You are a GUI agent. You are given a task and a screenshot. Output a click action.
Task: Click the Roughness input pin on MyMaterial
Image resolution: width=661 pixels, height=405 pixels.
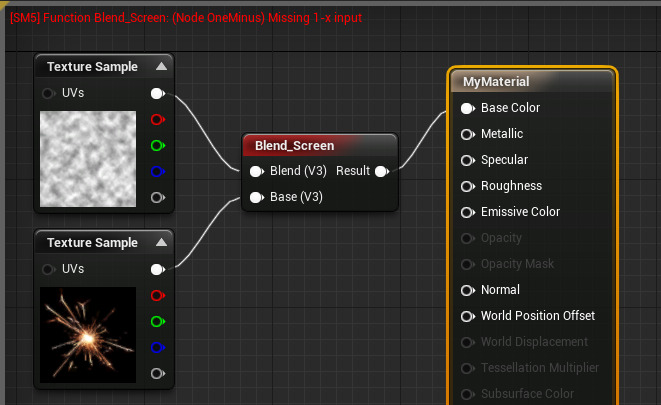pos(467,186)
